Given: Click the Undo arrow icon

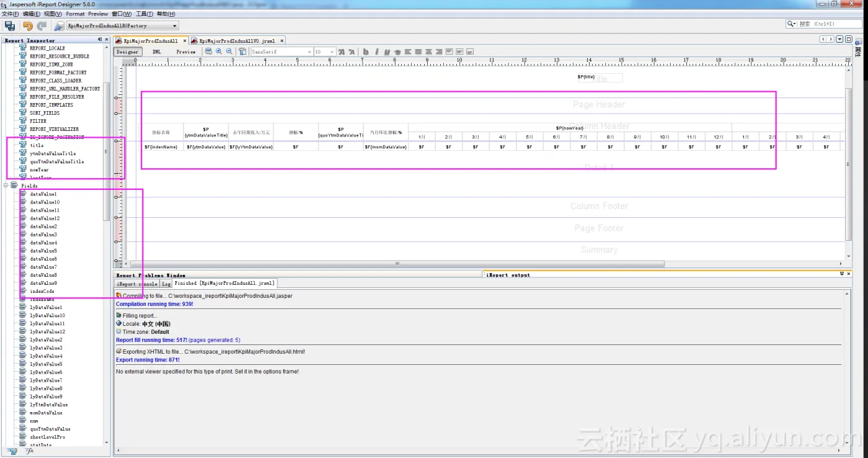Looking at the screenshot, I should (27, 26).
